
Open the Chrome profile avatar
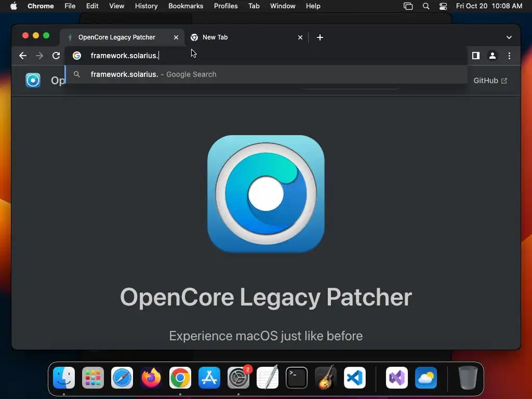click(493, 56)
